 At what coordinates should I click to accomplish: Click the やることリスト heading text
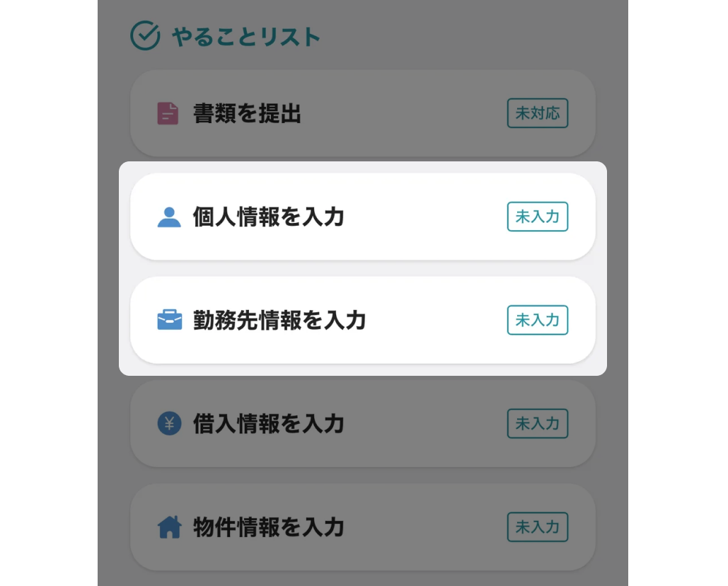[x=245, y=37]
